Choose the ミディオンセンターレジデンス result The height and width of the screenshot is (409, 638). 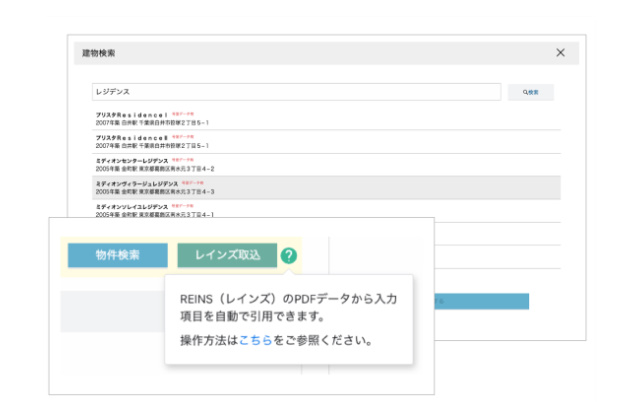[x=132, y=161]
